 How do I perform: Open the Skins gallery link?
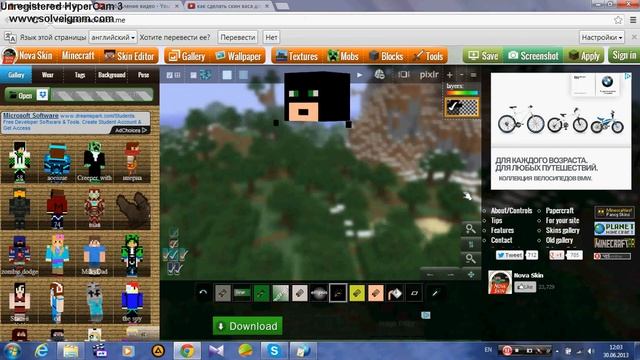point(562,230)
